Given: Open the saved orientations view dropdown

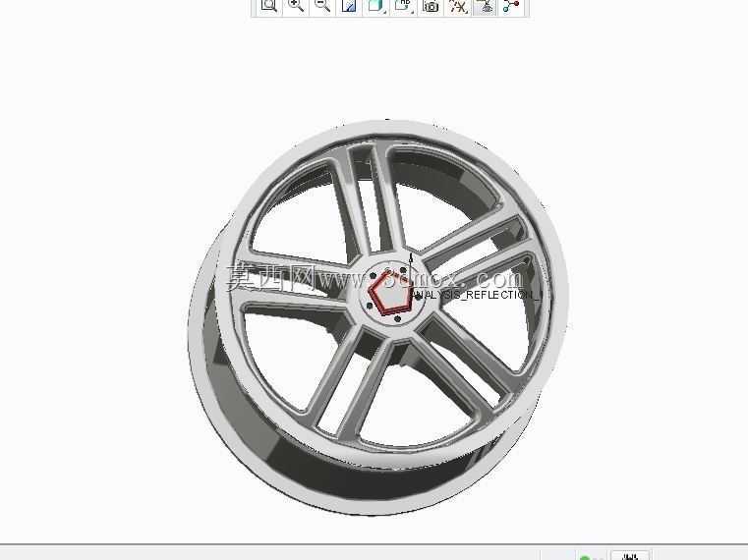Looking at the screenshot, I should tap(404, 6).
